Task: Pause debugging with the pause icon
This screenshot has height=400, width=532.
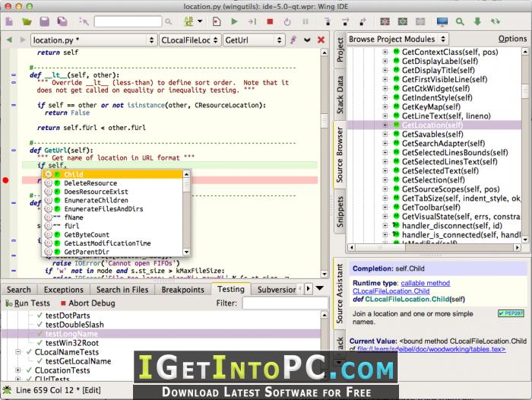Action: point(306,22)
